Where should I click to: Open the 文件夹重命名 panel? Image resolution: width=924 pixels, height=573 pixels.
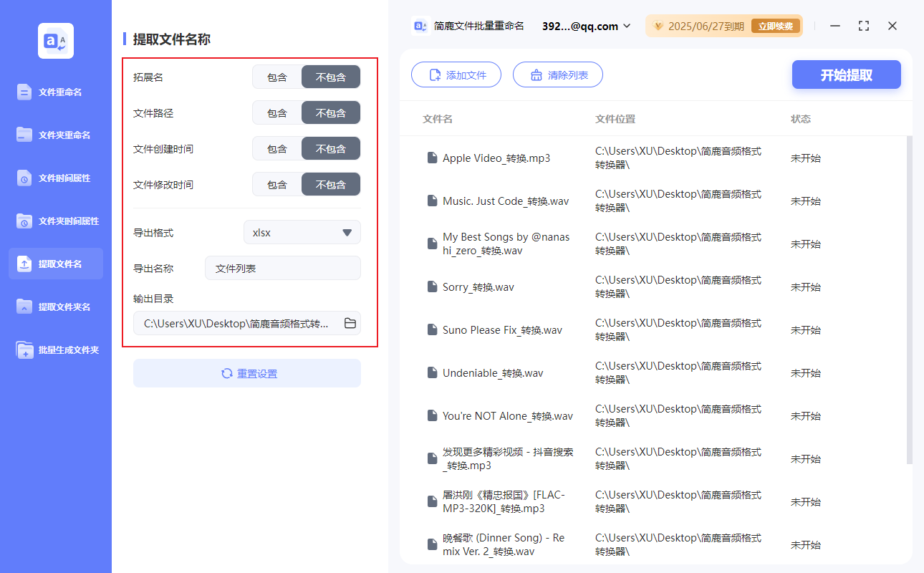pos(55,135)
